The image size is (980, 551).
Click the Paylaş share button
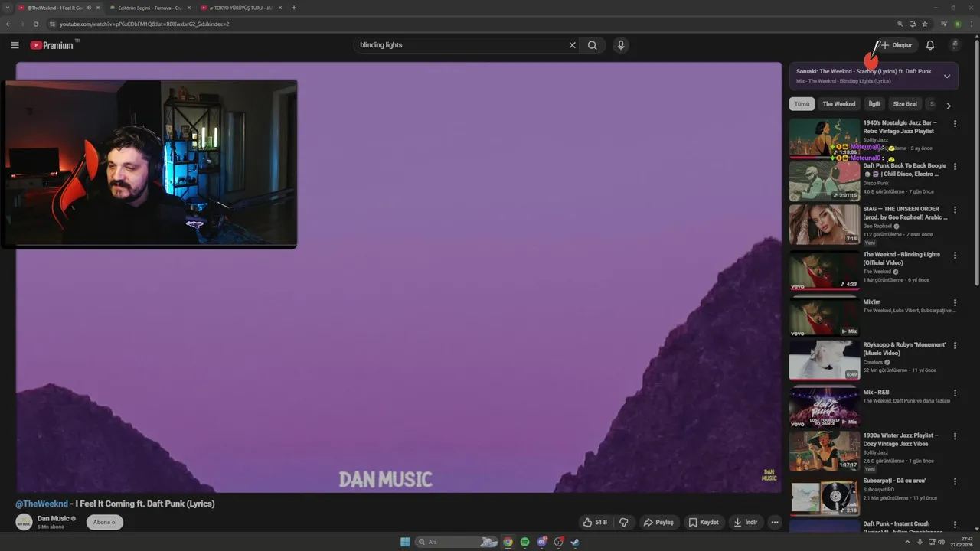(x=658, y=522)
